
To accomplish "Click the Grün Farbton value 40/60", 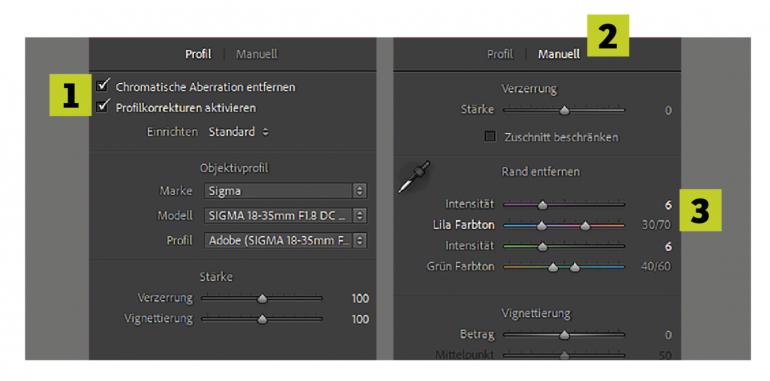I will coord(657,267).
